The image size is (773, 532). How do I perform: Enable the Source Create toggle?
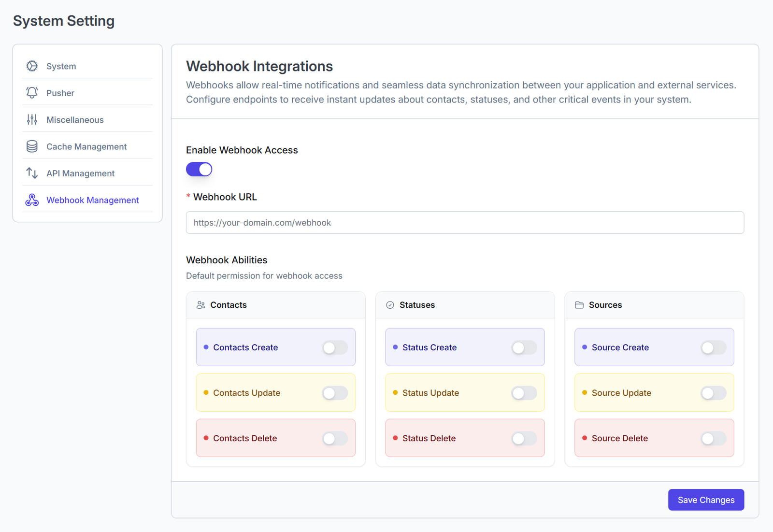tap(714, 347)
